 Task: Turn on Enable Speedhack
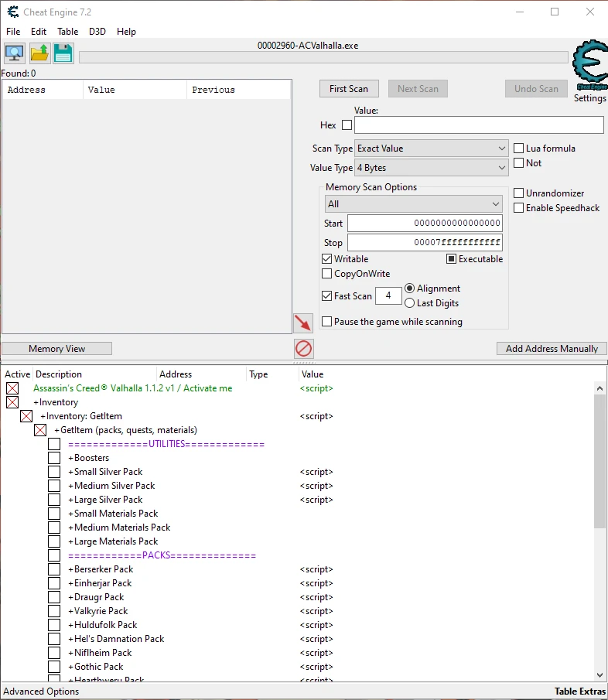518,207
